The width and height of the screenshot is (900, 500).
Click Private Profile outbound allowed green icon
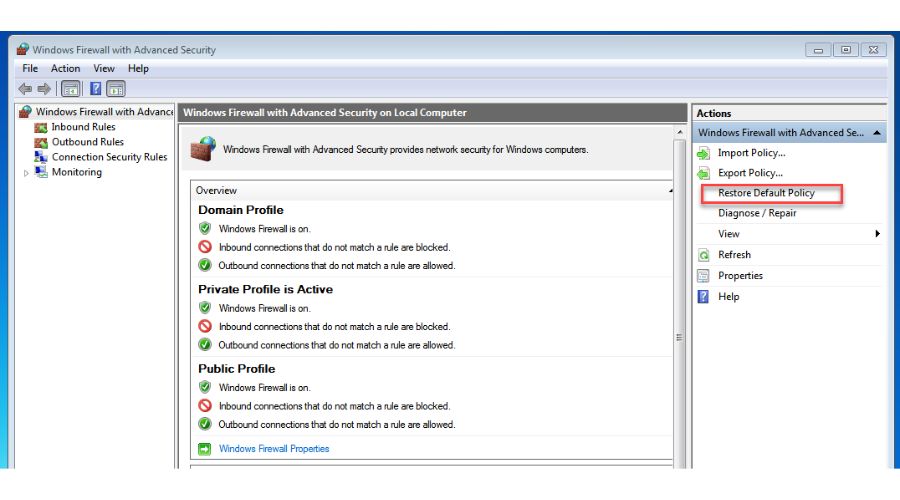coord(205,344)
